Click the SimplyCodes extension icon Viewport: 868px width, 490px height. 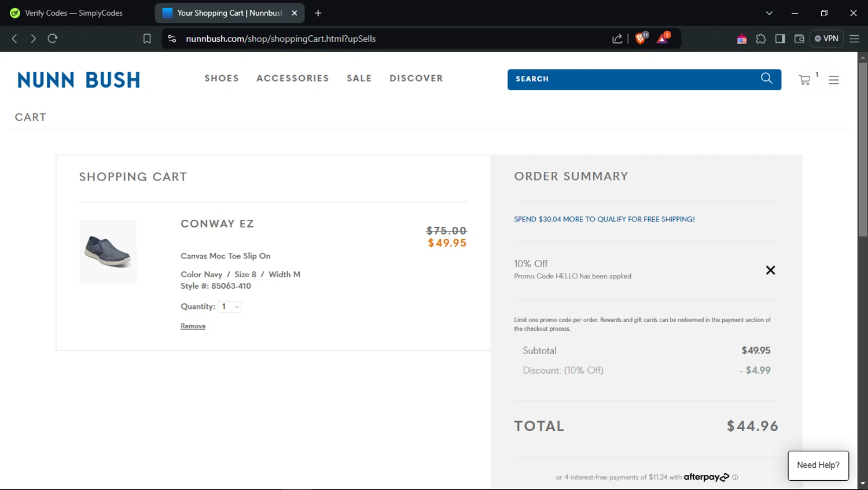click(x=741, y=39)
